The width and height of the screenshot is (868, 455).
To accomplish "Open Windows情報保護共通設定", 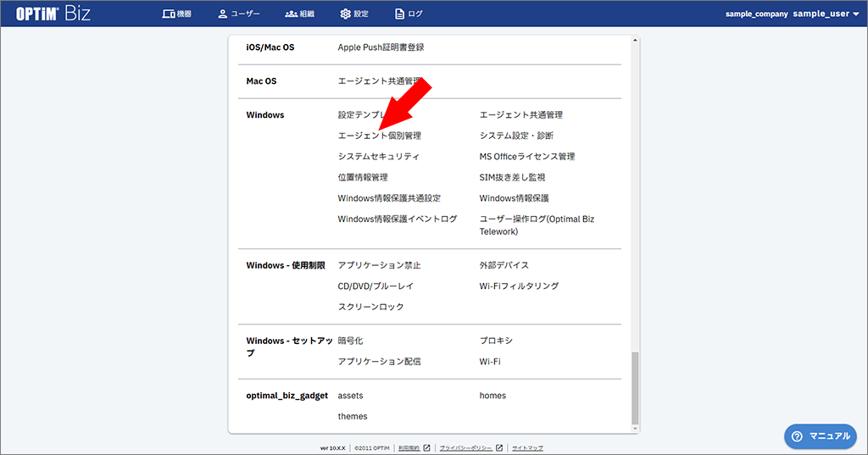I will click(389, 198).
